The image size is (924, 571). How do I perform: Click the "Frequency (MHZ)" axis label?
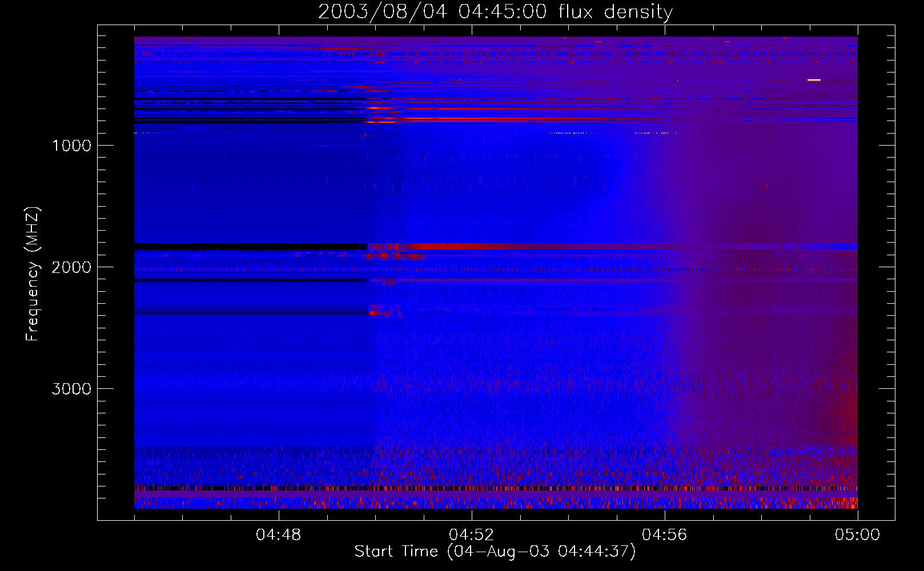click(33, 274)
